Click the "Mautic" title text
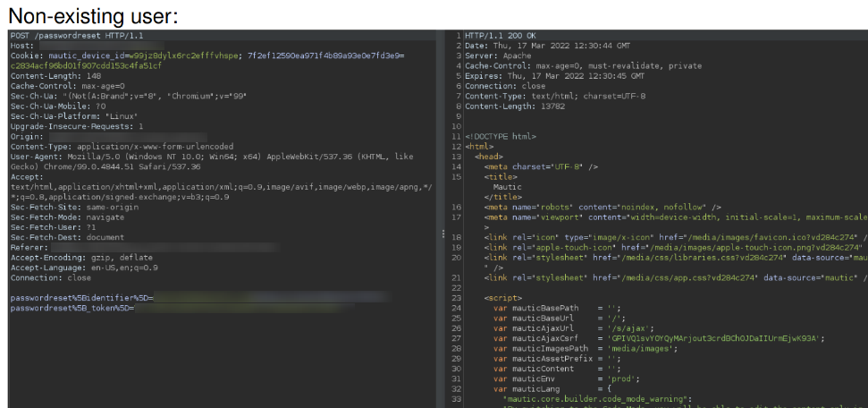This screenshot has height=408, width=868. click(x=507, y=187)
